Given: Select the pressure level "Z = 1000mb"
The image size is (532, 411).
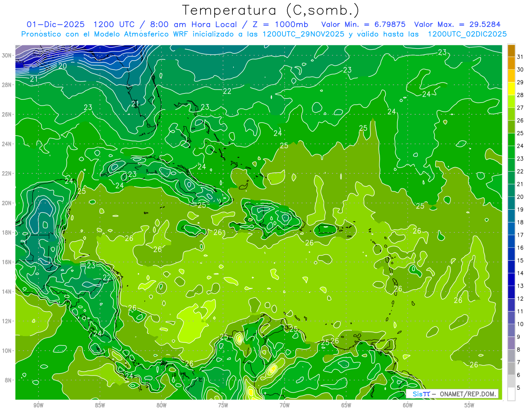Looking at the screenshot, I should point(279,24).
